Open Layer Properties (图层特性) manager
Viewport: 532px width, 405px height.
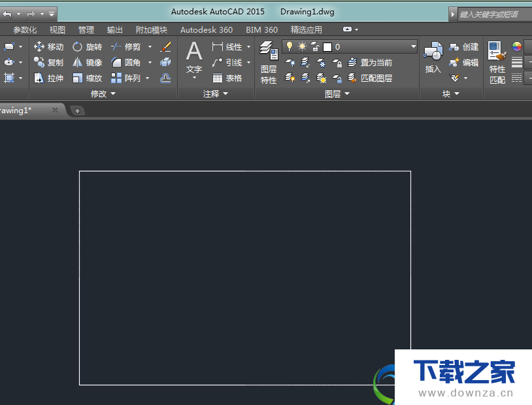[269, 63]
